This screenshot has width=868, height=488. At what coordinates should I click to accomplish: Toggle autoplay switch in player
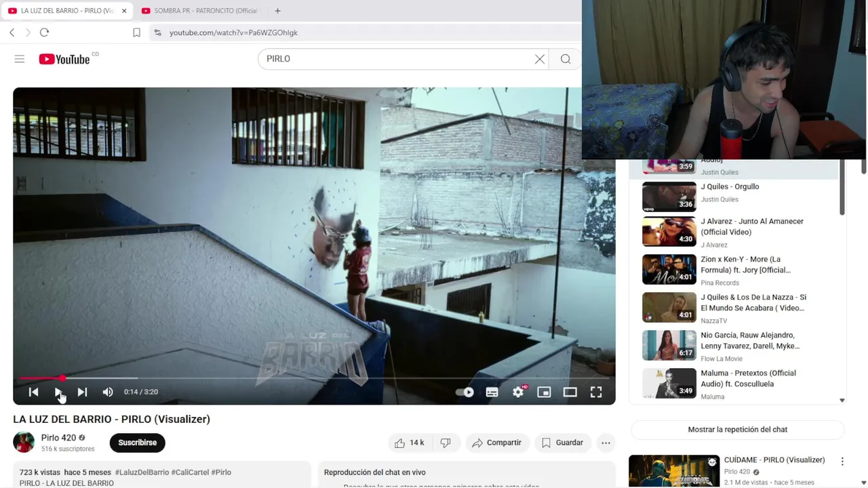point(465,392)
